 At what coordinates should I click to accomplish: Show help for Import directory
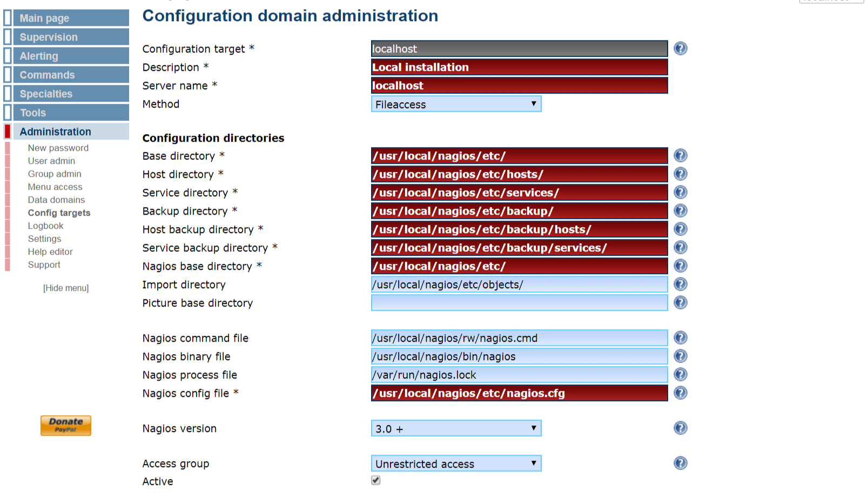coord(680,284)
